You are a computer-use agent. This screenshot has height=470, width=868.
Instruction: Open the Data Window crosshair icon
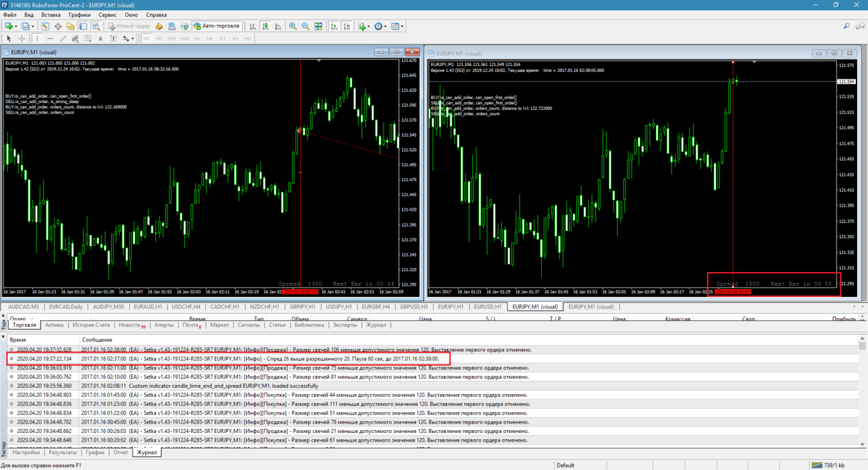click(58, 26)
